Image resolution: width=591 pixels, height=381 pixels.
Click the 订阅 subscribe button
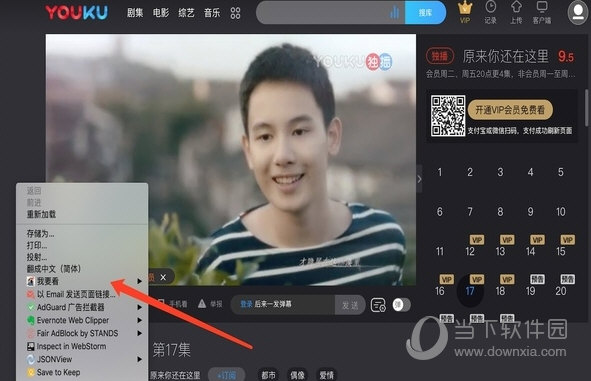pos(227,375)
